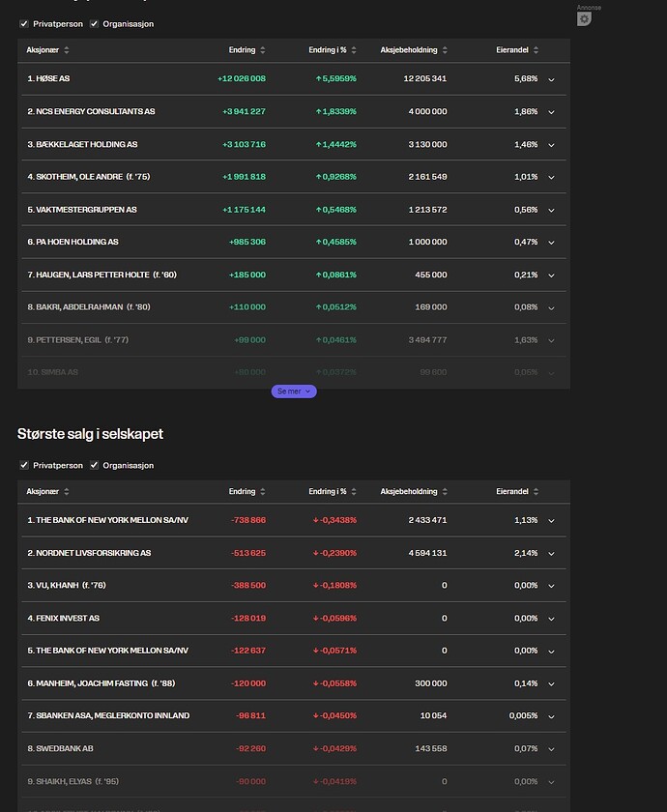Image resolution: width=667 pixels, height=812 pixels.
Task: Expand the NORDNET LIVSFORSIKRING AS row details
Action: pos(551,554)
